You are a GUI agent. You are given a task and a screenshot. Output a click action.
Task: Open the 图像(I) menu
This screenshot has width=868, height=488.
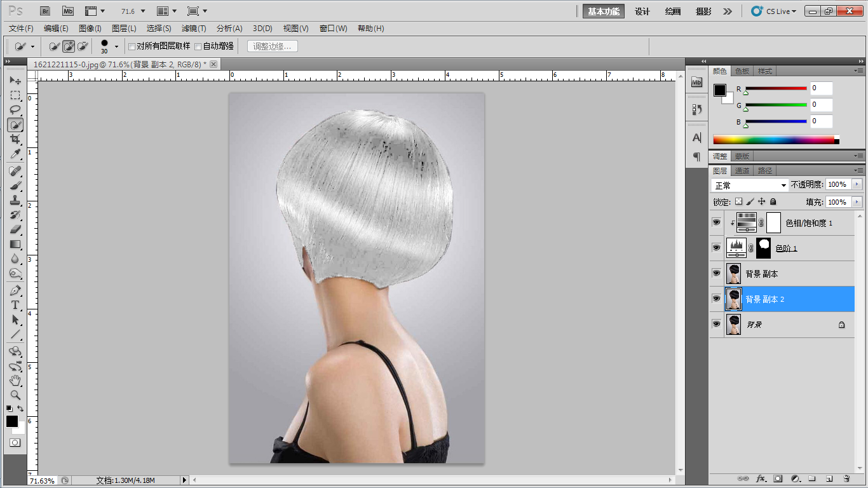coord(90,29)
